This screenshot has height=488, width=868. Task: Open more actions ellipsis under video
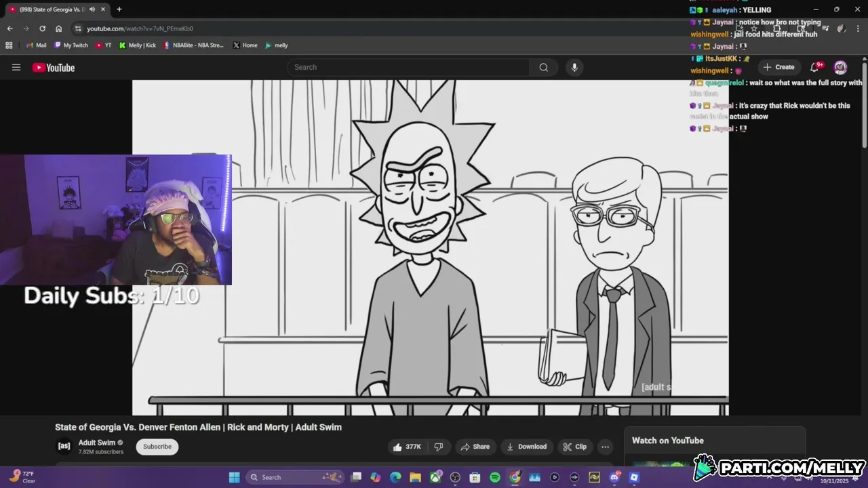(605, 447)
